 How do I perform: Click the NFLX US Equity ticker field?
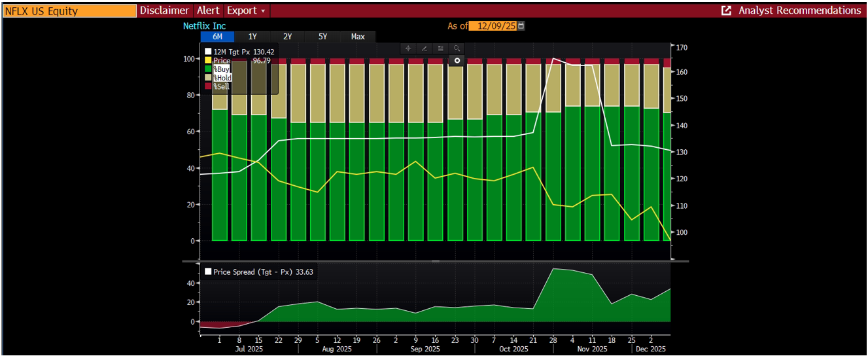tap(69, 11)
